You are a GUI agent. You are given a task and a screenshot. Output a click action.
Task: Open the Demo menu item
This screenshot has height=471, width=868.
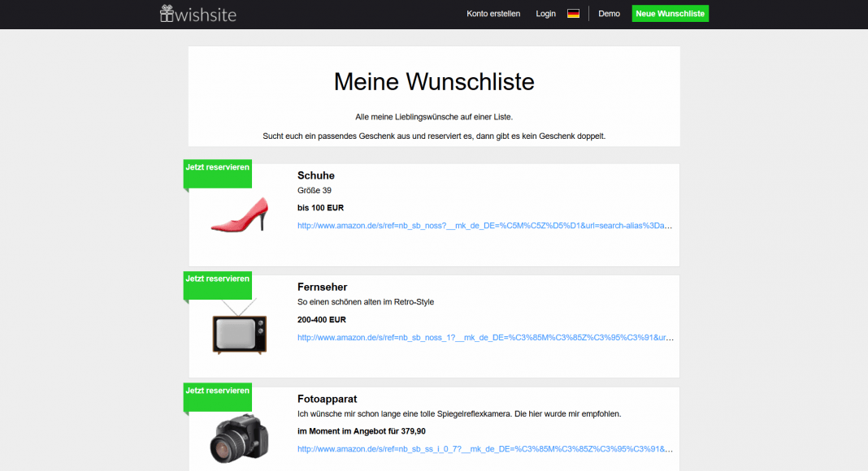609,14
